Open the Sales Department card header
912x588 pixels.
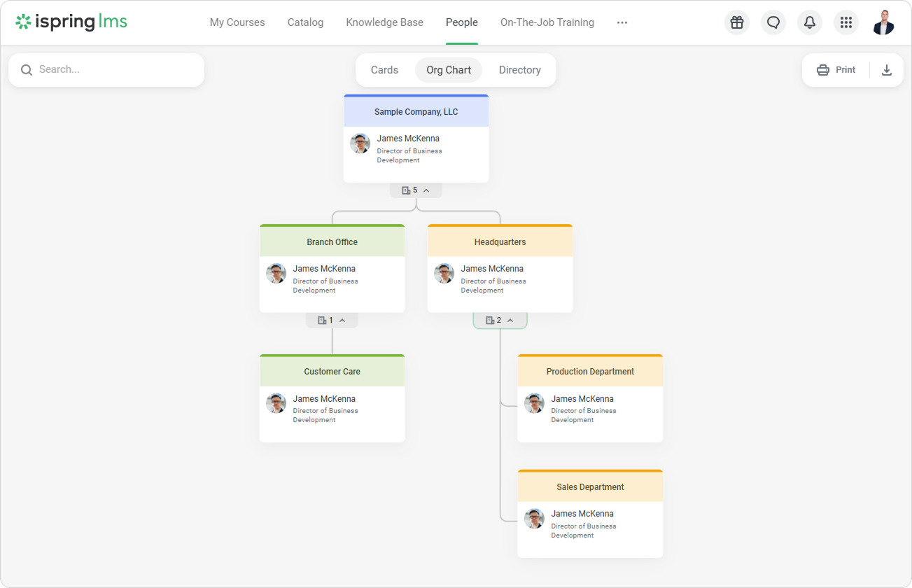590,487
